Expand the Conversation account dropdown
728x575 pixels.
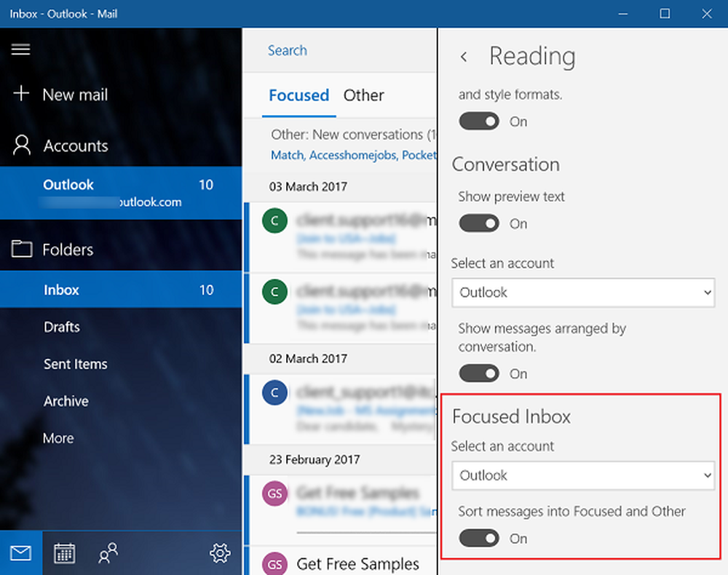point(582,293)
